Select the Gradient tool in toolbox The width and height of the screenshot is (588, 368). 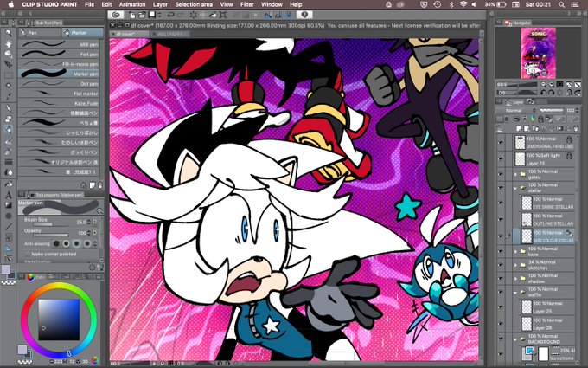click(9, 205)
